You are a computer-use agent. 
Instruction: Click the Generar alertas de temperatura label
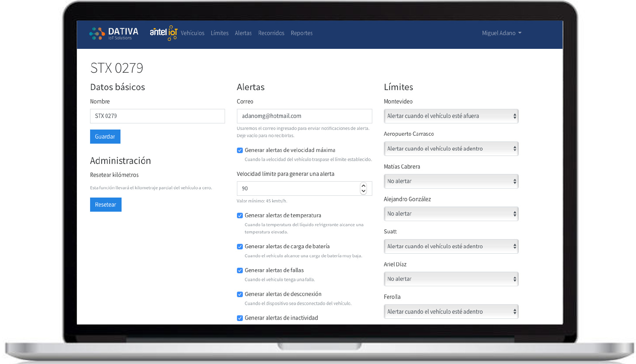283,215
